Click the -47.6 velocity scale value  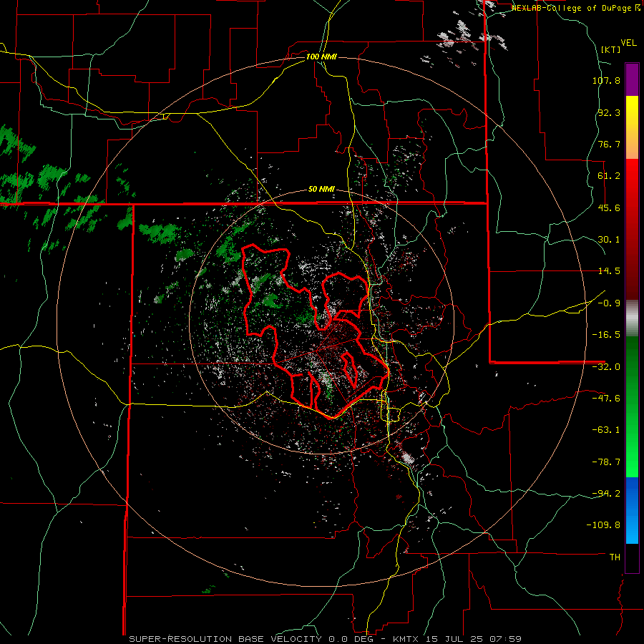click(606, 399)
